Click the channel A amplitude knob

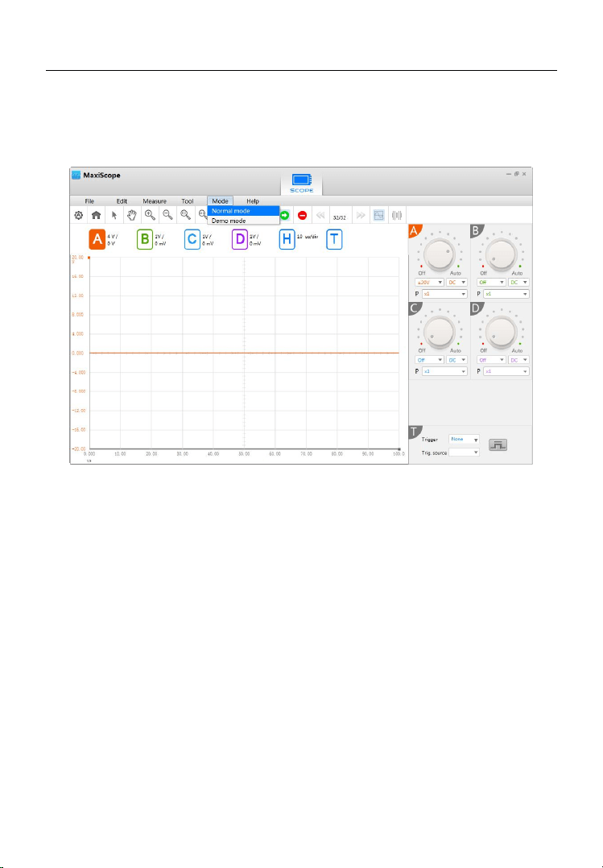439,254
